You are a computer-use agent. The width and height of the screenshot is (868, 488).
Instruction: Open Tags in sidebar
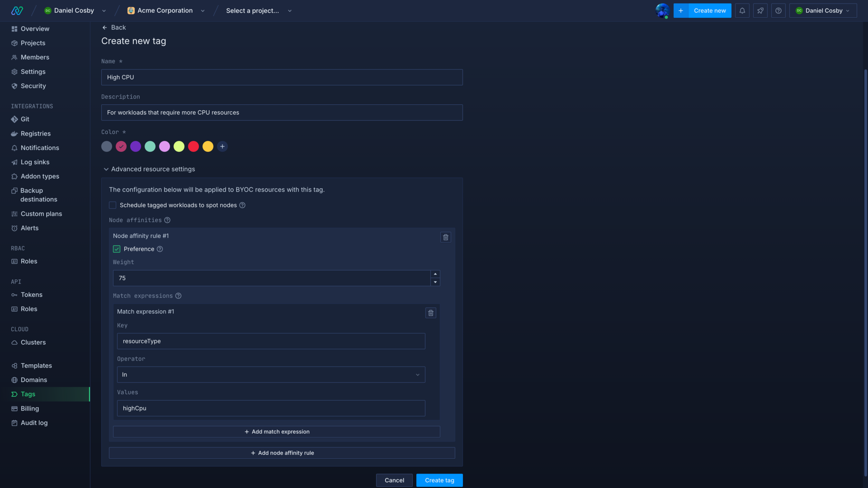coord(45,394)
